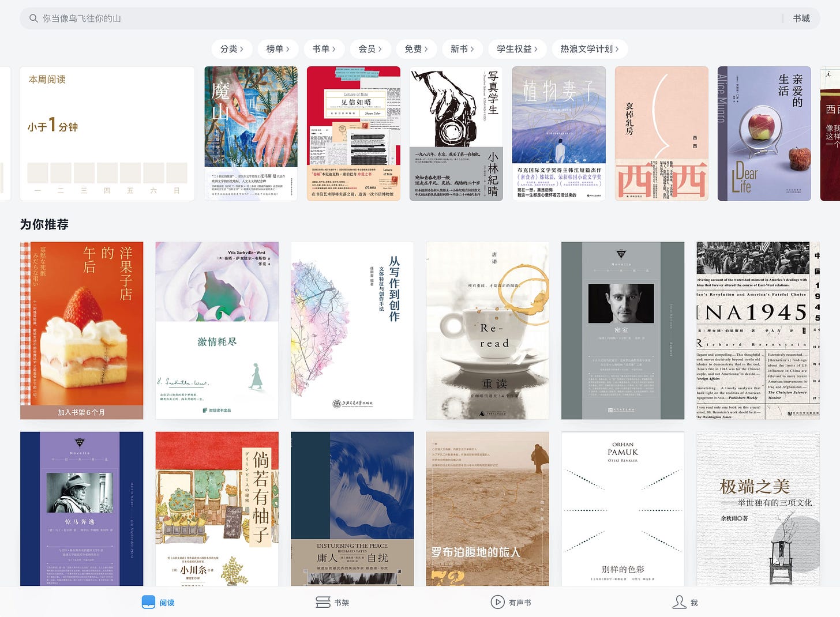Open the 亲爱的生活 Dear Life cover
Viewport: 840px width, 617px height.
(764, 134)
